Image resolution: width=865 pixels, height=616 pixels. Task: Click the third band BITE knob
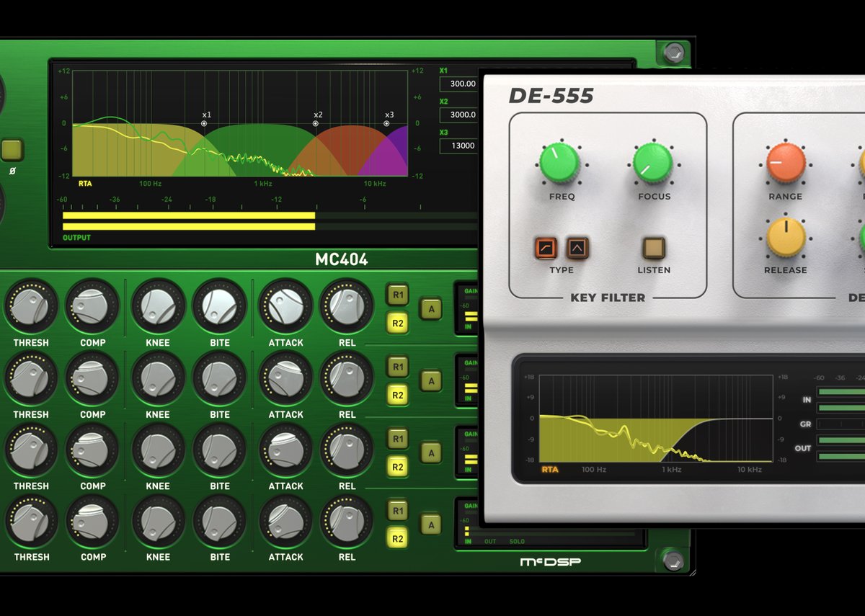point(220,450)
